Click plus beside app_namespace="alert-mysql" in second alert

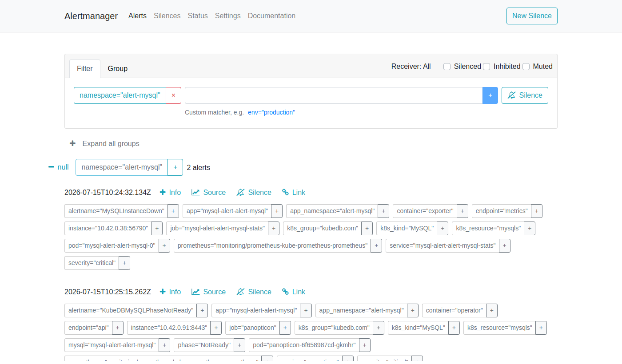click(x=413, y=310)
